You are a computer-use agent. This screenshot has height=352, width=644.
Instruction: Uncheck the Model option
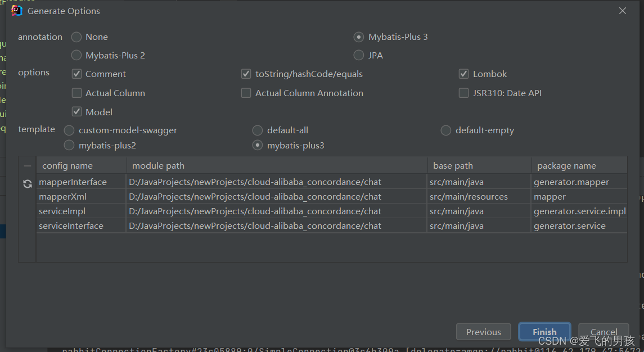[76, 111]
